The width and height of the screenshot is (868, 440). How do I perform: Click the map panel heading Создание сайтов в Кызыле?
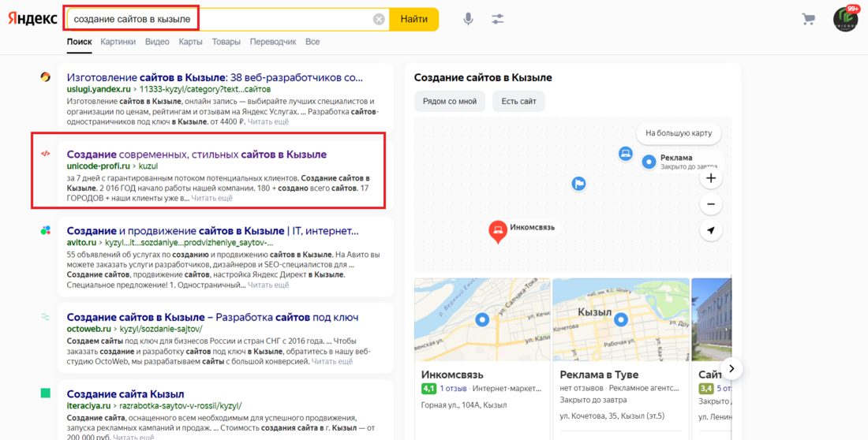[483, 77]
